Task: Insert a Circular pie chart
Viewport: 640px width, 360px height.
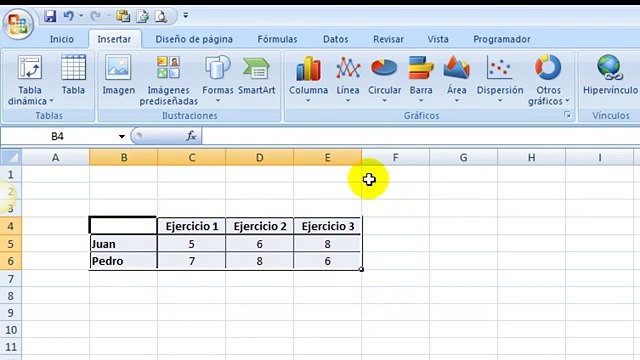Action: pos(384,79)
